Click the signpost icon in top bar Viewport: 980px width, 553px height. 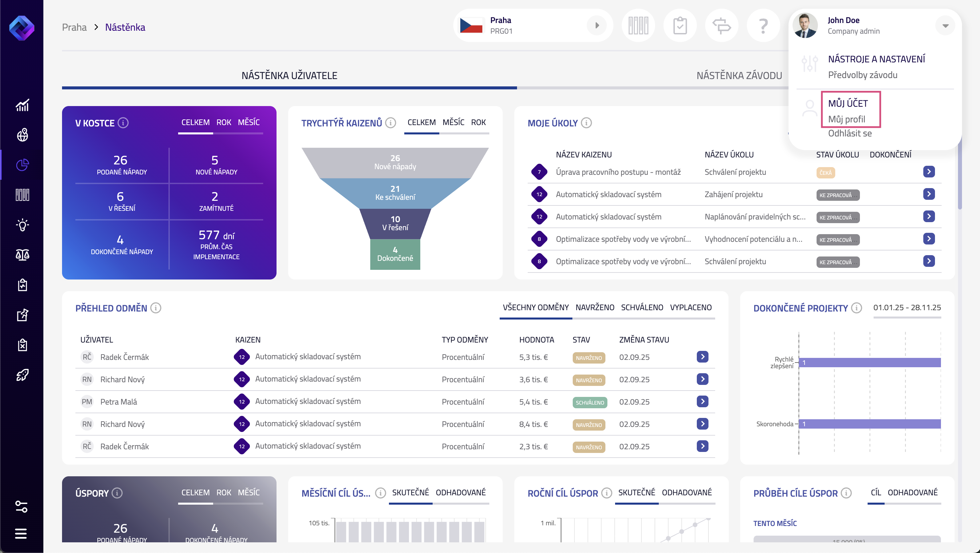[x=721, y=26]
